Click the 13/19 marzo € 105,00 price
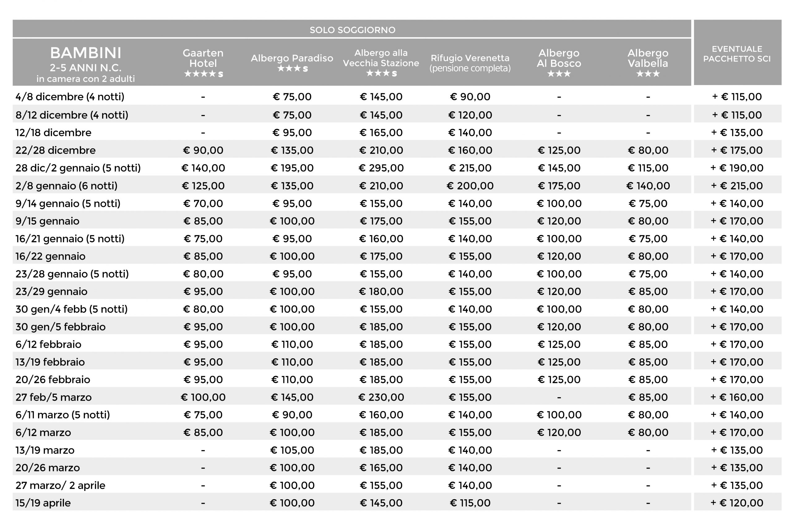The height and width of the screenshot is (532, 792). tap(292, 450)
